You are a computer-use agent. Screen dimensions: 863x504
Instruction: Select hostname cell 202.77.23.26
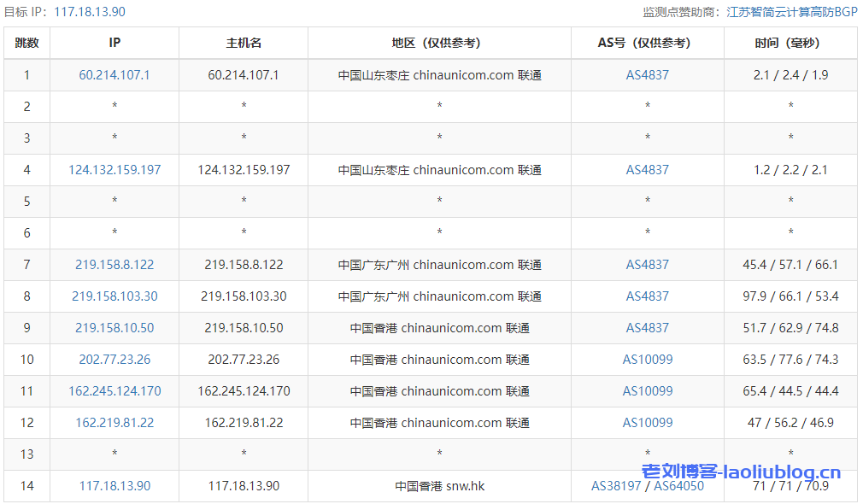coord(244,360)
